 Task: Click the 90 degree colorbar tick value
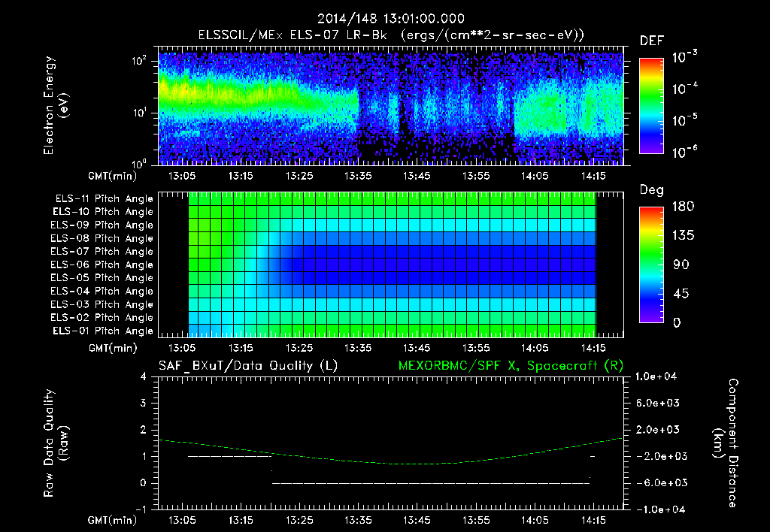click(x=681, y=264)
